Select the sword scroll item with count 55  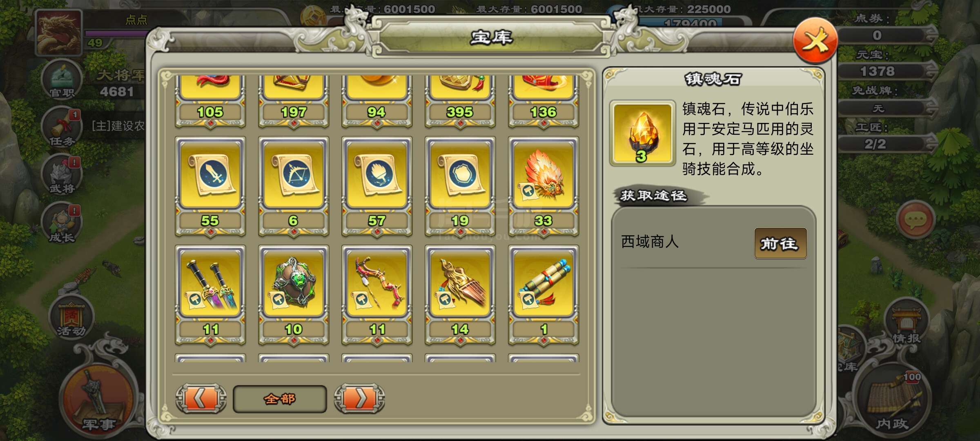[210, 186]
